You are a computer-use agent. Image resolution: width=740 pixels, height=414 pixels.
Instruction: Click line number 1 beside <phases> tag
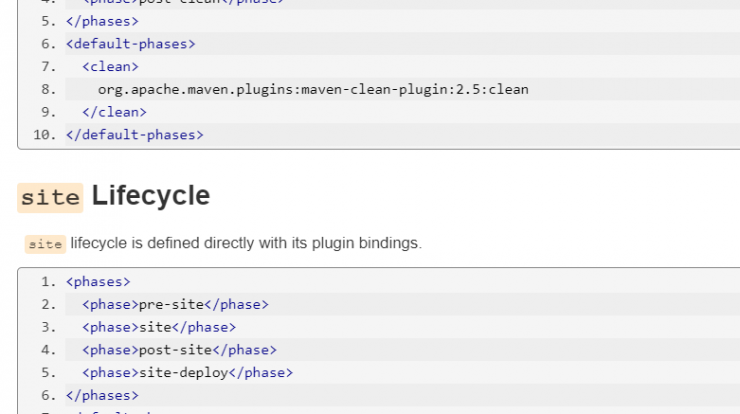click(x=49, y=282)
